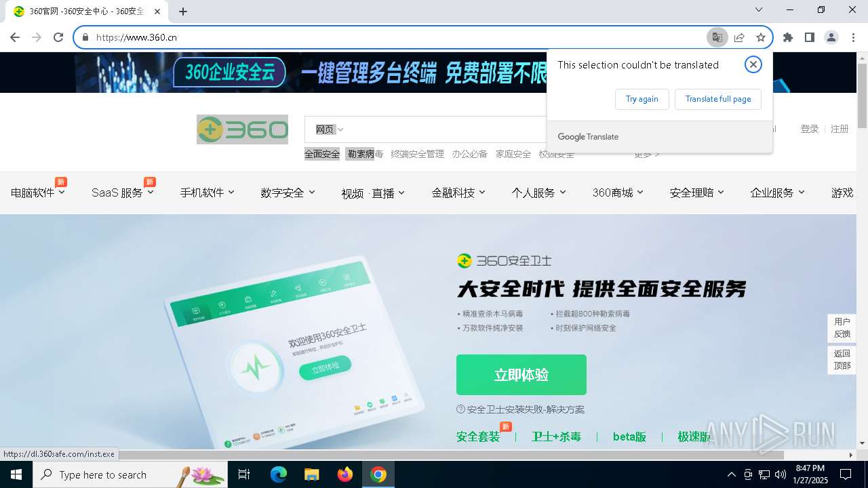The height and width of the screenshot is (488, 868).
Task: Expand the 手机软件 menu
Action: (x=207, y=192)
